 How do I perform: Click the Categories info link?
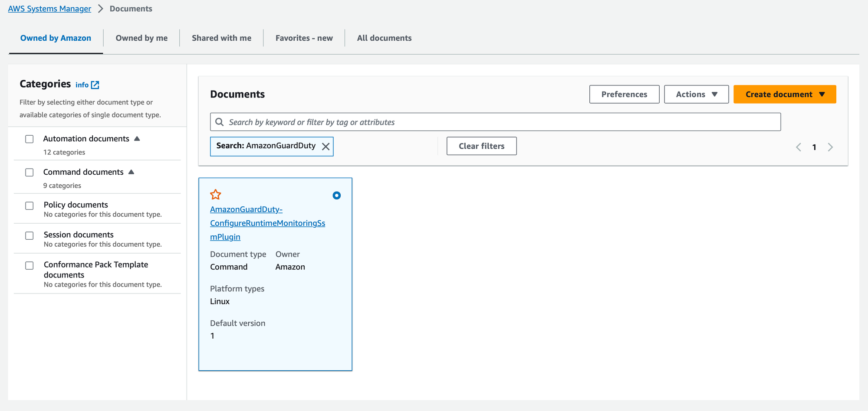coord(82,85)
